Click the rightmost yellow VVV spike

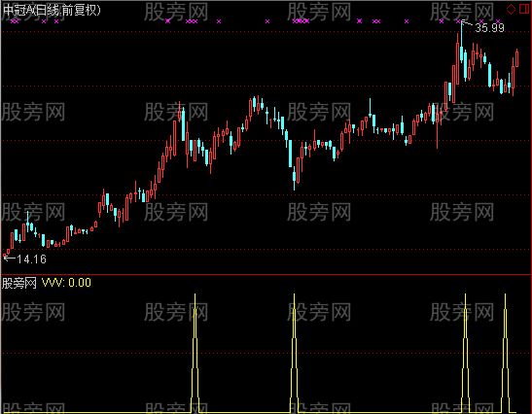[505, 353]
